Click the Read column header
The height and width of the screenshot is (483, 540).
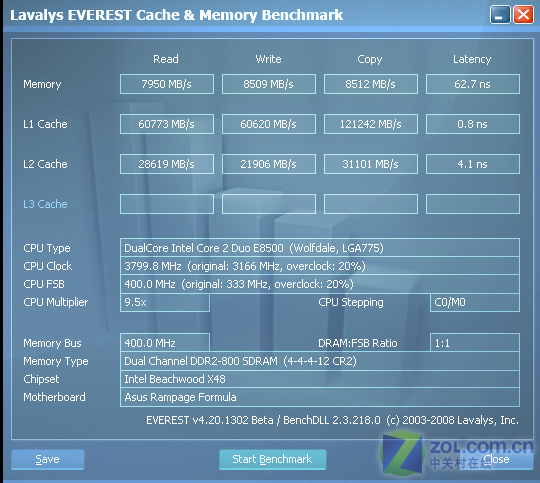[166, 59]
